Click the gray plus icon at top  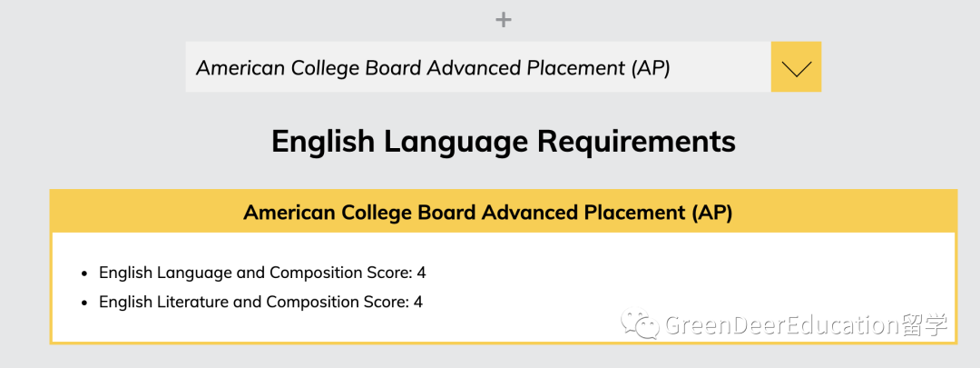(503, 20)
